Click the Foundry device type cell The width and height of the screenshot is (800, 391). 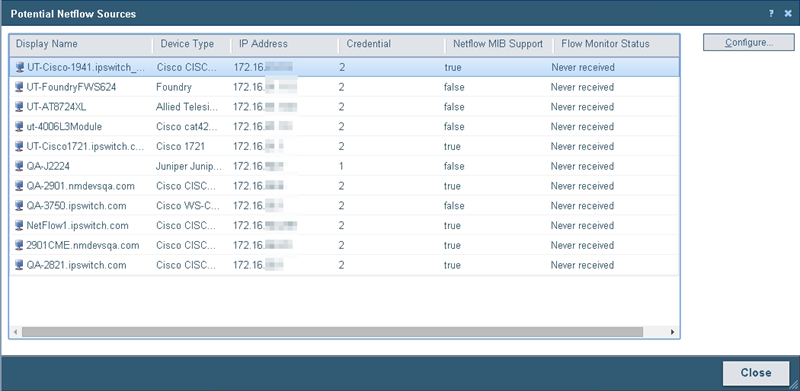click(x=174, y=87)
